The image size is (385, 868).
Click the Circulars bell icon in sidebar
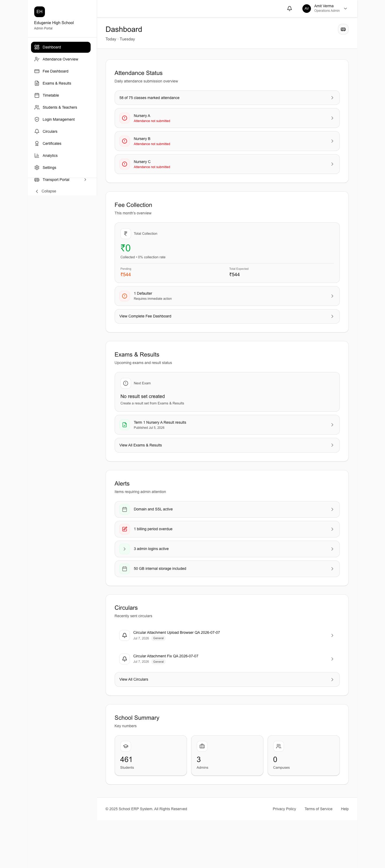37,131
